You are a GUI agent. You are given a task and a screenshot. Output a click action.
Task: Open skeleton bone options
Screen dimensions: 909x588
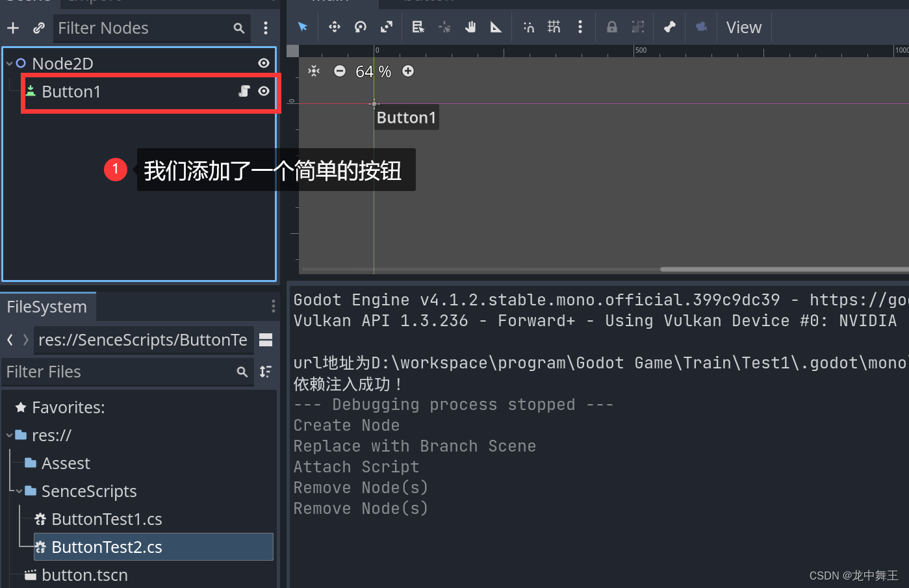[670, 27]
